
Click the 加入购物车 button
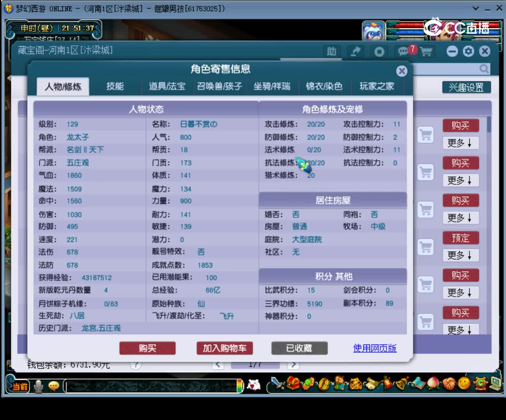225,348
